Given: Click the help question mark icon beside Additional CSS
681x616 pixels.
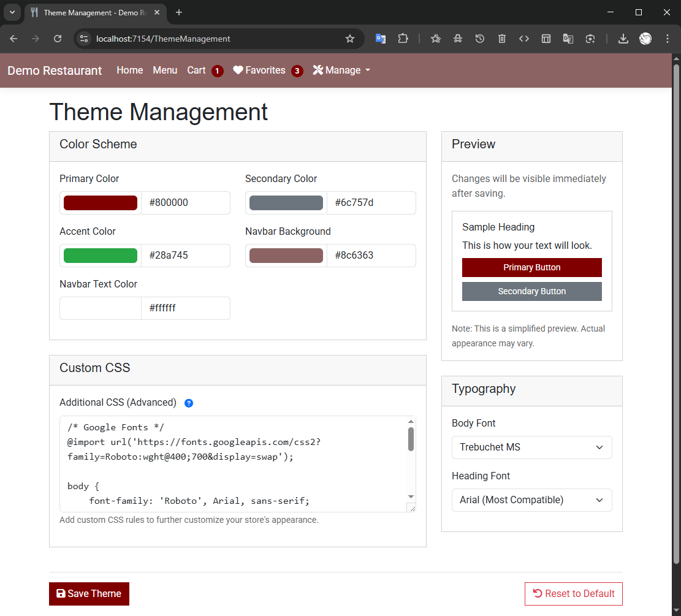Looking at the screenshot, I should click(x=189, y=403).
